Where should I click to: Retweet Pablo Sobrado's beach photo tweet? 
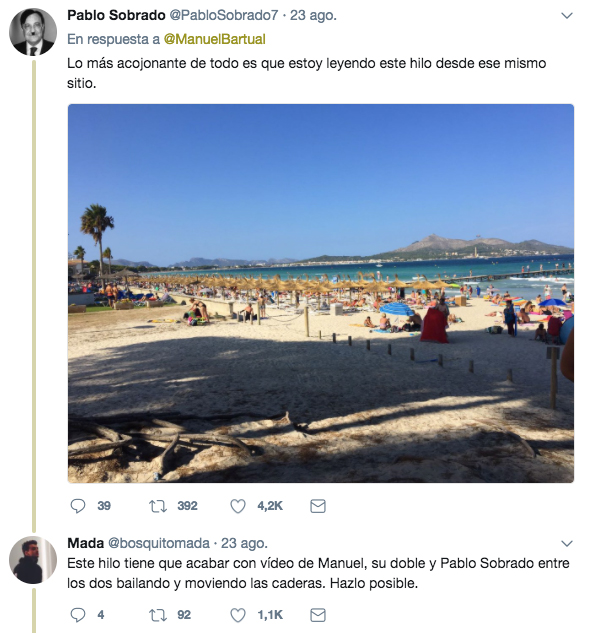pos(158,506)
